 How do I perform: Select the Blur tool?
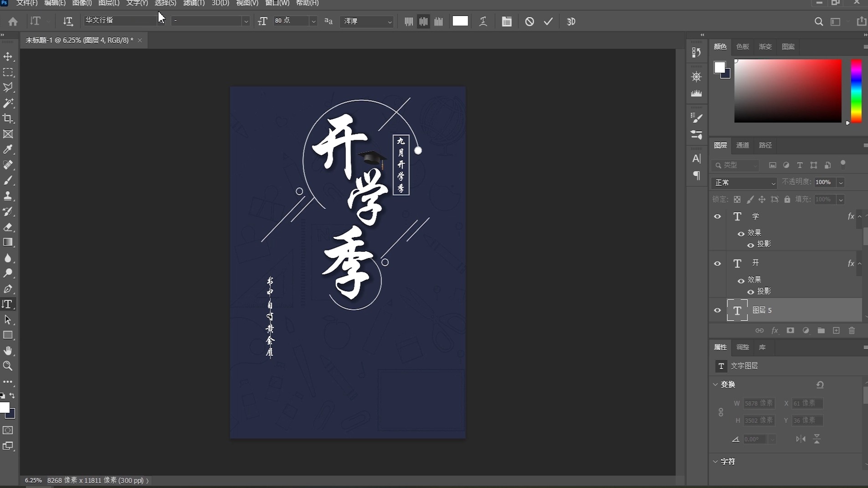click(x=8, y=258)
